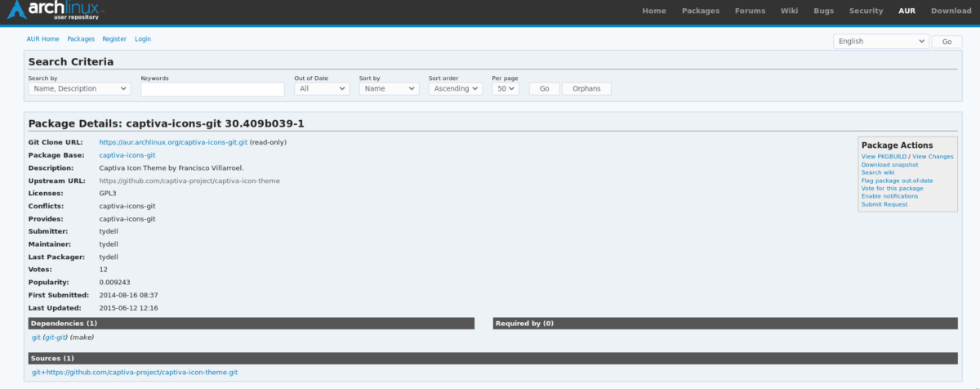The height and width of the screenshot is (389, 980).
Task: Click the search Go button
Action: (544, 88)
